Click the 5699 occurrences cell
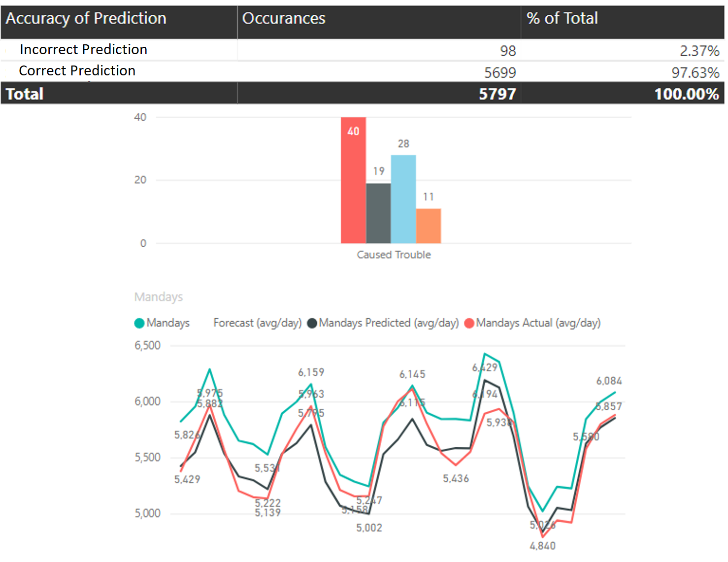This screenshot has height=562, width=728. coord(499,73)
